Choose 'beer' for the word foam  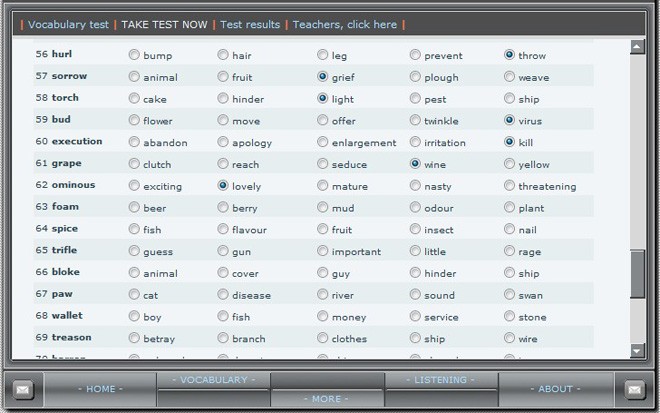pyautogui.click(x=134, y=208)
